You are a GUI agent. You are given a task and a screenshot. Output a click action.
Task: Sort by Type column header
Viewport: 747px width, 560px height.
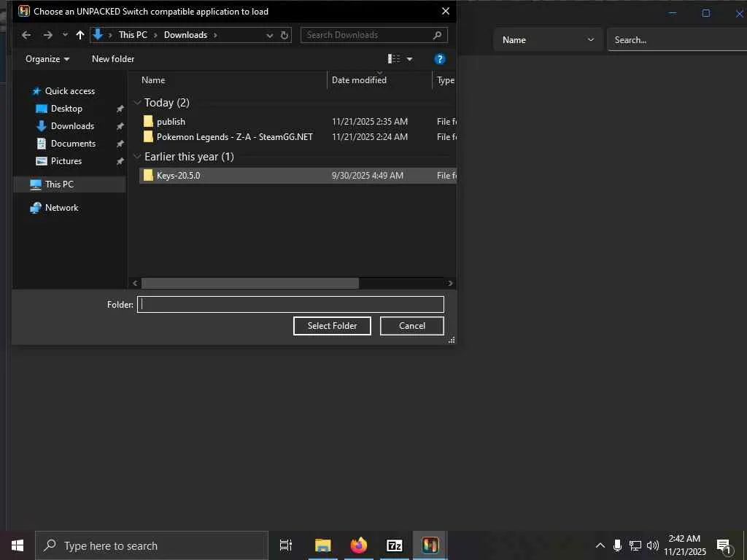point(445,80)
